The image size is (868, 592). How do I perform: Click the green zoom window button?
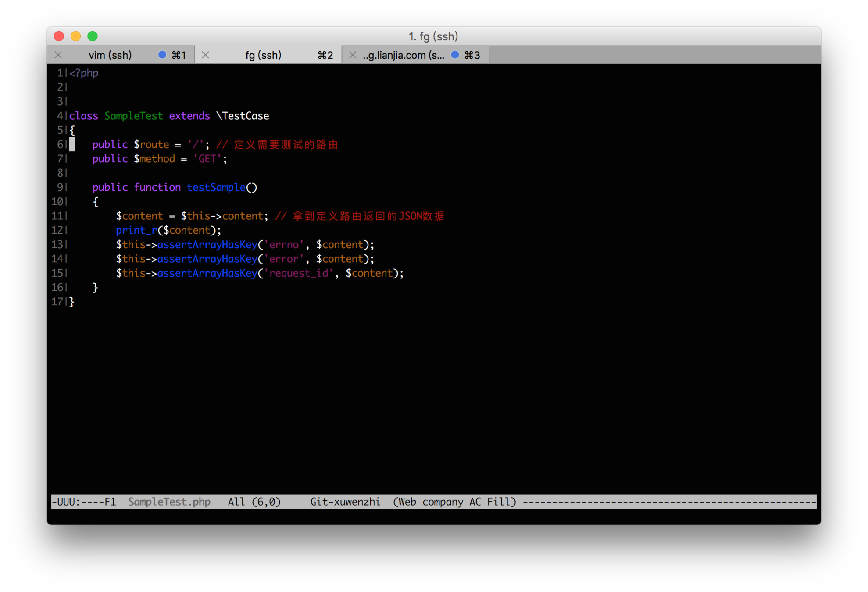[x=93, y=36]
